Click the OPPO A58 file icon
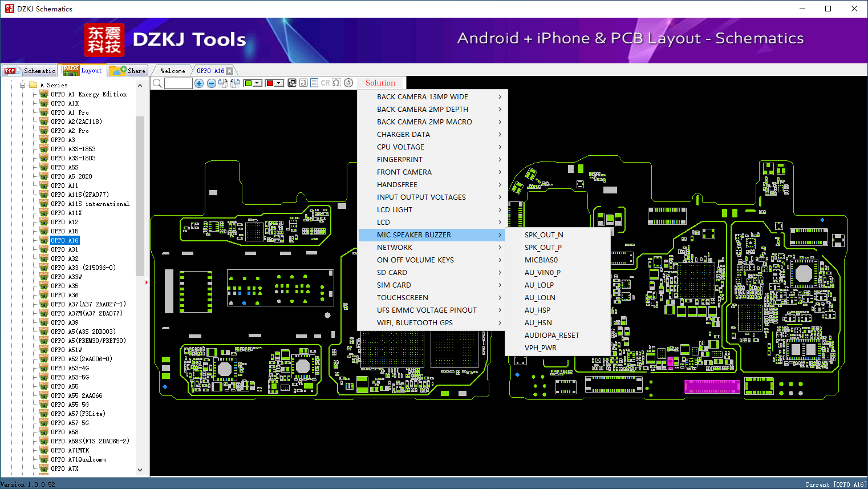Screen dimensions: 868x489 click(x=44, y=432)
